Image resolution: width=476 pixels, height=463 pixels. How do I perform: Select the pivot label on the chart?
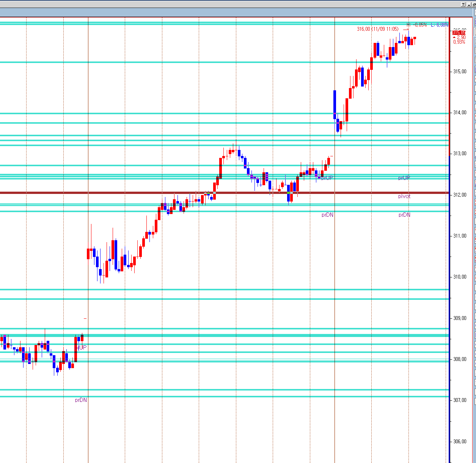coord(404,196)
